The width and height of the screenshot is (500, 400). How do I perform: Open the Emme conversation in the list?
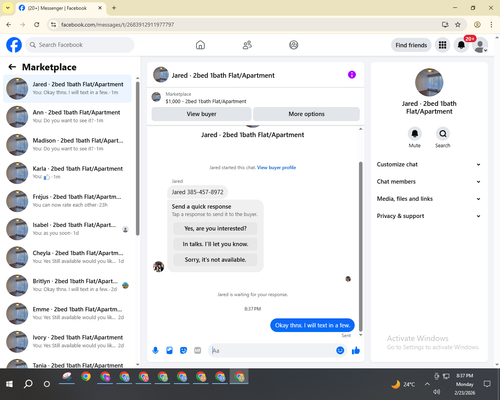coord(67,313)
